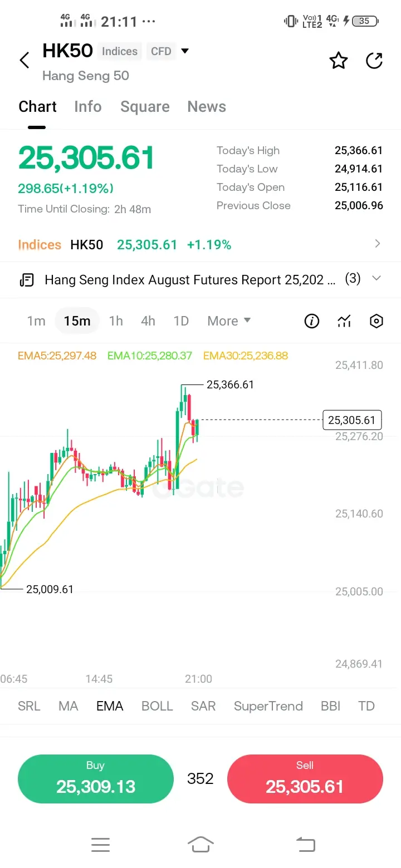Switch to the Chart tab
The width and height of the screenshot is (401, 868).
point(38,107)
